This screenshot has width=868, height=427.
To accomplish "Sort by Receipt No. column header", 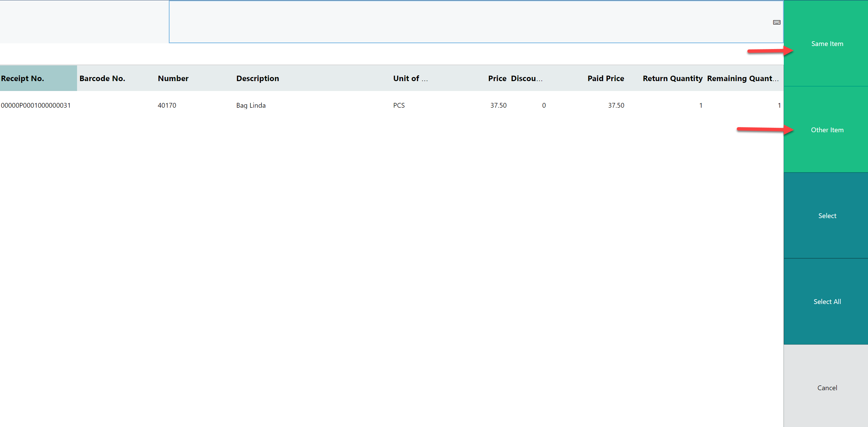I will click(x=23, y=78).
